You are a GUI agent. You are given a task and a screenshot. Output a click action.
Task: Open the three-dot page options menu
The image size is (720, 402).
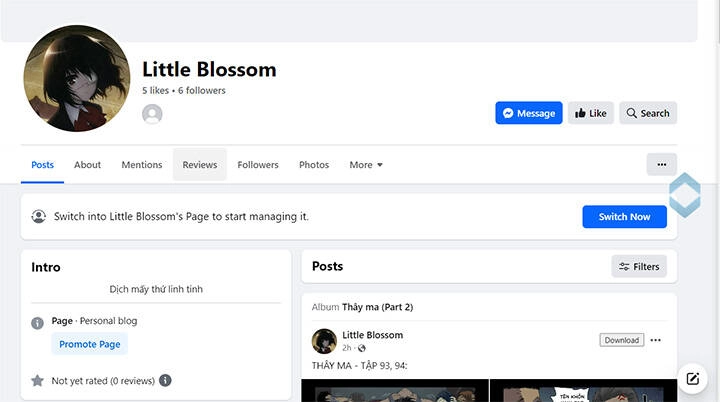[661, 164]
